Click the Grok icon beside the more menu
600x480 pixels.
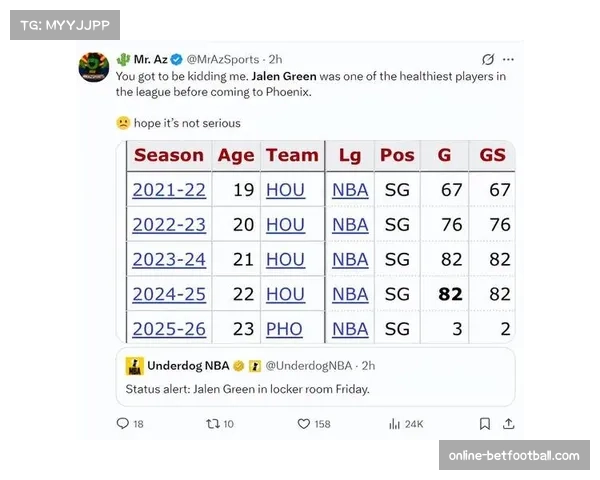486,59
